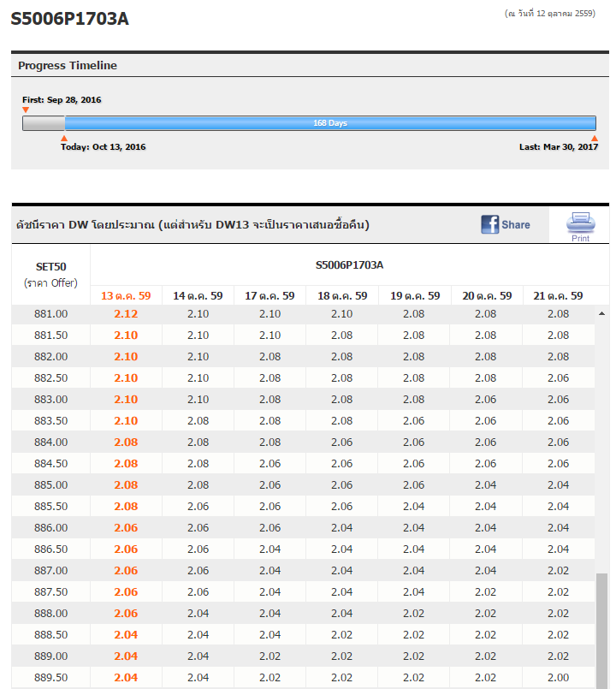Click the S5006P1703A table heading
The width and height of the screenshot is (616, 689).
(x=349, y=265)
